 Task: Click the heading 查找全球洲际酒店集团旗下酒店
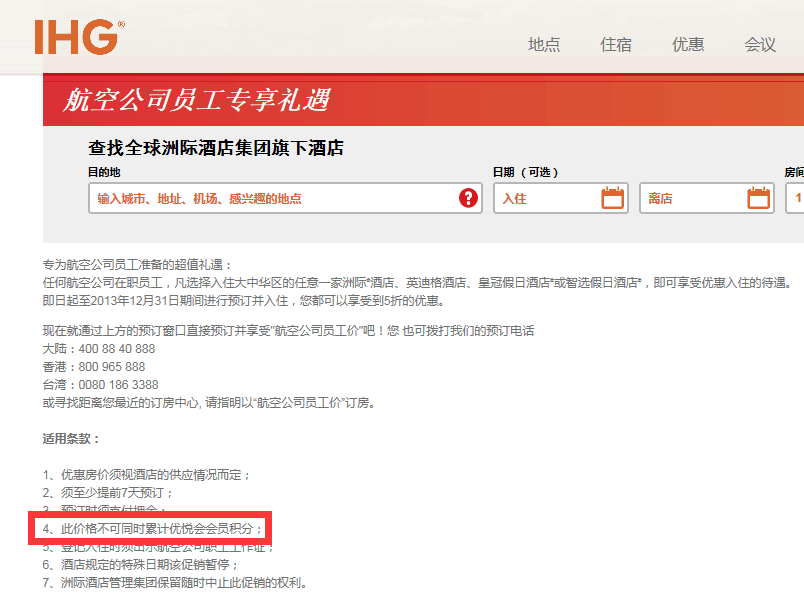(x=216, y=148)
